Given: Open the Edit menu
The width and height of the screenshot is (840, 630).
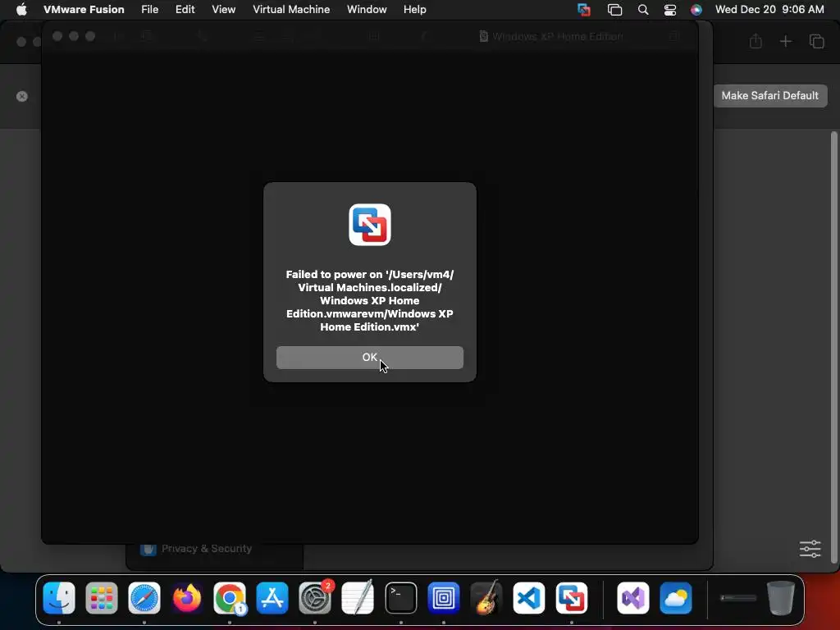Looking at the screenshot, I should 185,9.
